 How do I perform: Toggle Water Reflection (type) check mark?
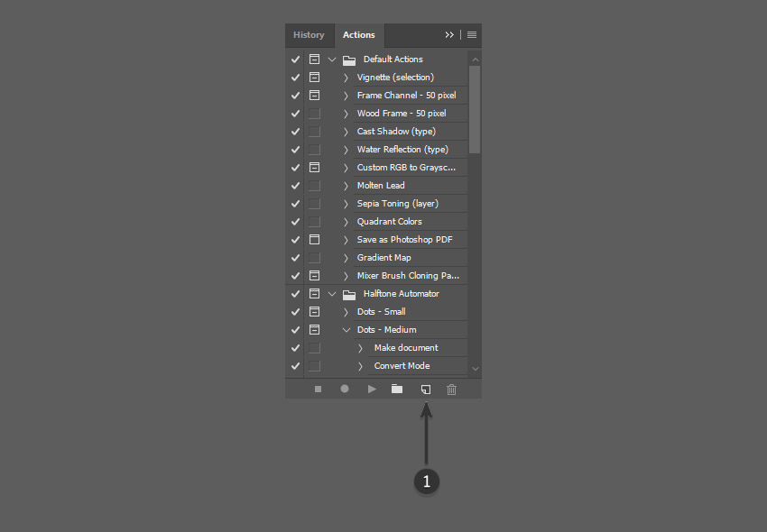pyautogui.click(x=295, y=150)
